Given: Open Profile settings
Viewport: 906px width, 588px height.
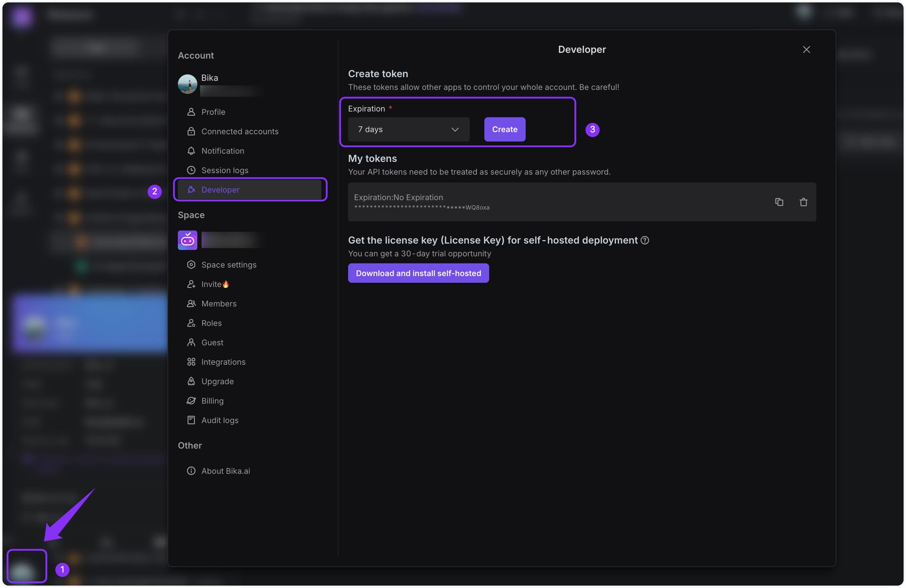Looking at the screenshot, I should [213, 112].
